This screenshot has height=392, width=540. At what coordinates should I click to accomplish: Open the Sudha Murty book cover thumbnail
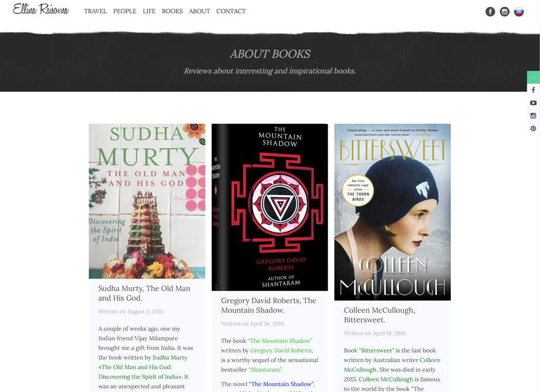coord(147,201)
